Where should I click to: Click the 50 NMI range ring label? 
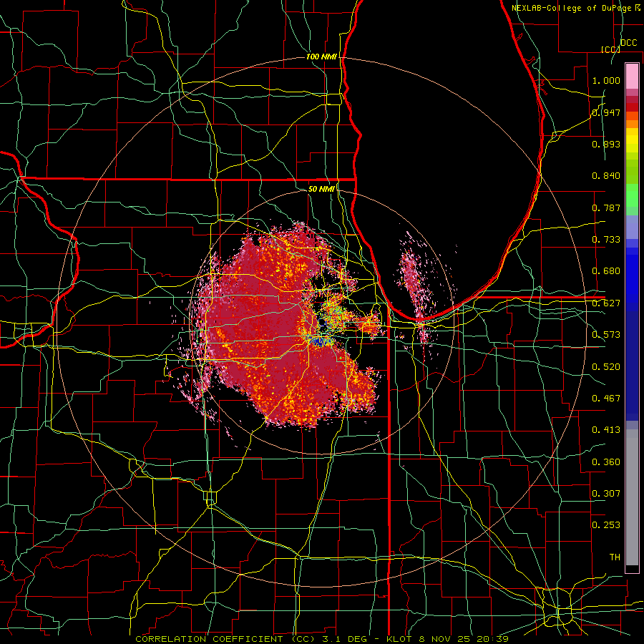(x=321, y=189)
